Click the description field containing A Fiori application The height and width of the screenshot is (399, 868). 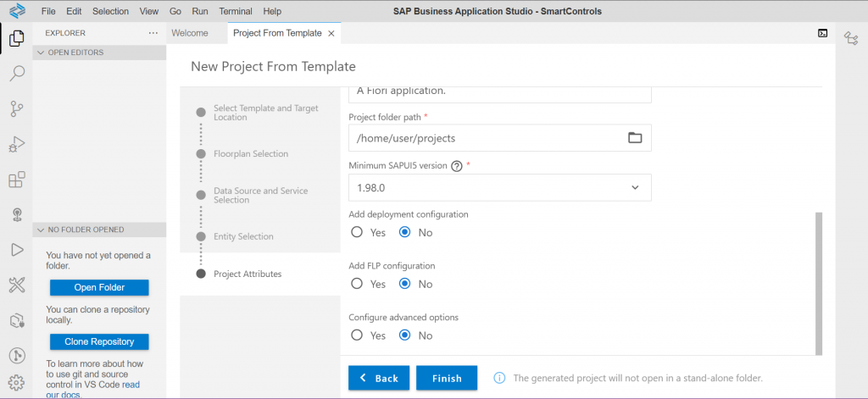click(x=500, y=94)
